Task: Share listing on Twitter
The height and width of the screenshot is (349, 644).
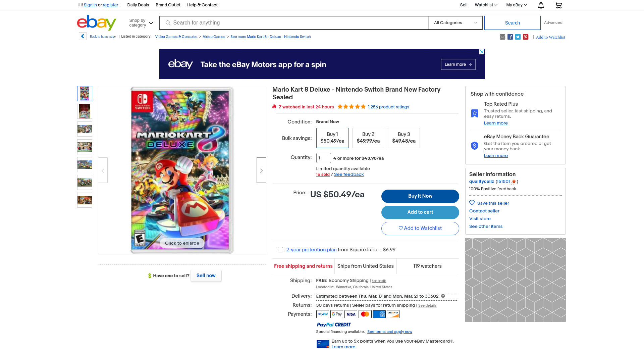Action: click(x=518, y=37)
